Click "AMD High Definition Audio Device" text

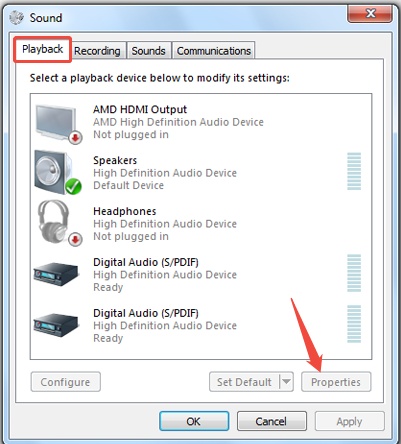click(178, 122)
